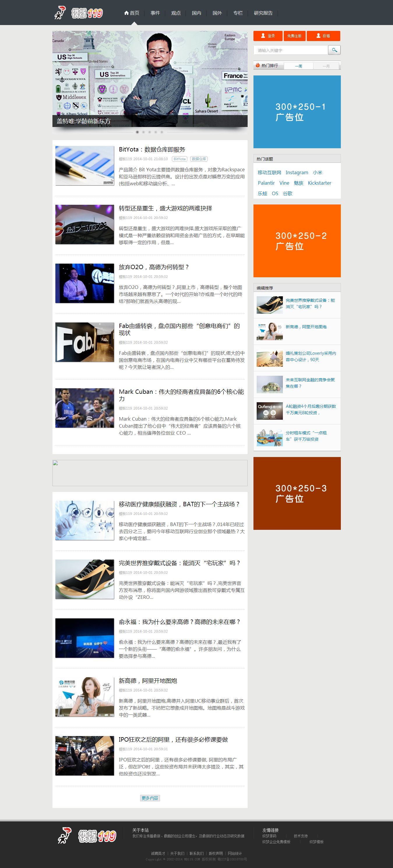Click the search magnifier button
The image size is (393, 868).
coord(334,50)
